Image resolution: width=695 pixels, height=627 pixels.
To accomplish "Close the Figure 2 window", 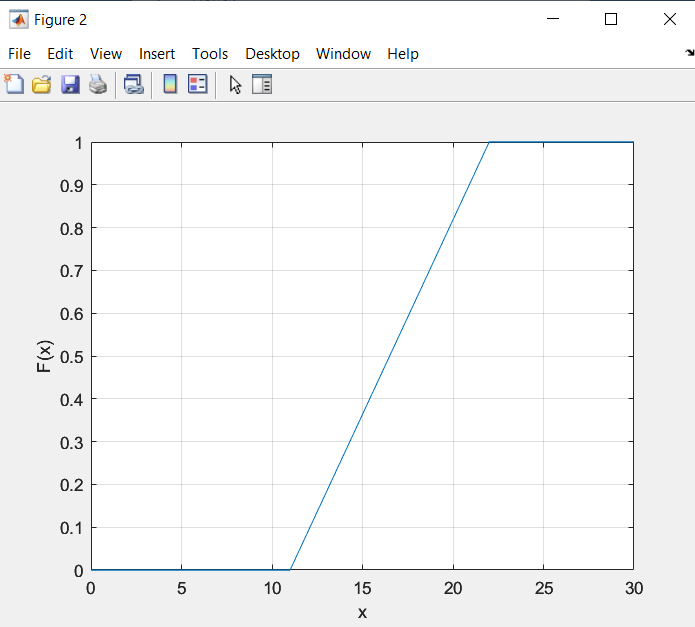I will [670, 19].
